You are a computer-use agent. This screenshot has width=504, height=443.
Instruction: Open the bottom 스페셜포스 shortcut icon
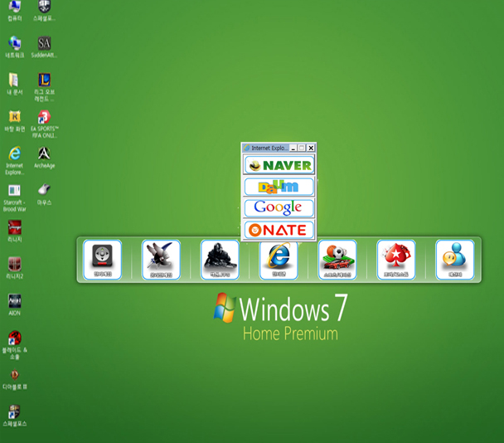14,416
